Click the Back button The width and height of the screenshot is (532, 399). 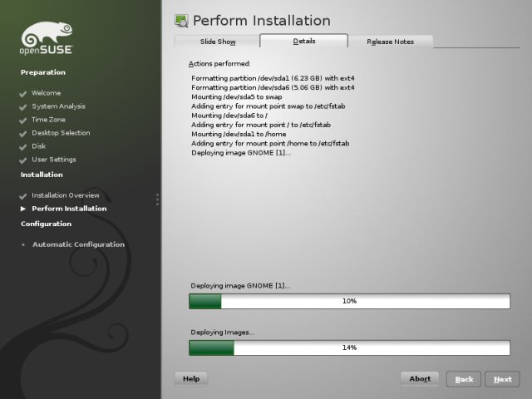click(x=464, y=379)
